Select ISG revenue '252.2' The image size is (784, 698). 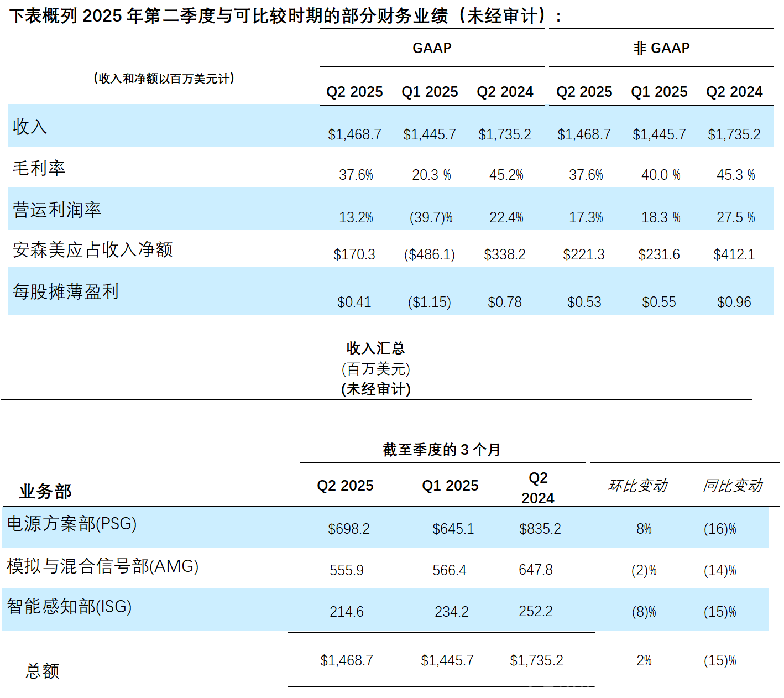point(536,611)
